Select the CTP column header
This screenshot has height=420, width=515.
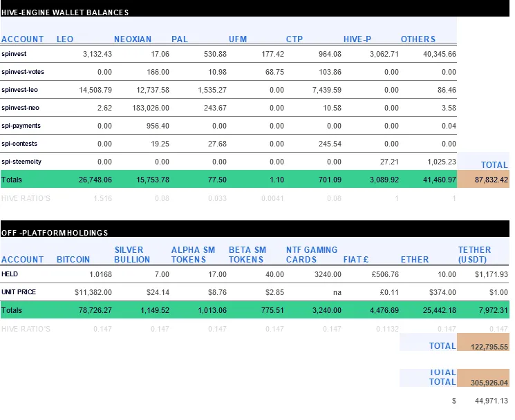pyautogui.click(x=294, y=39)
